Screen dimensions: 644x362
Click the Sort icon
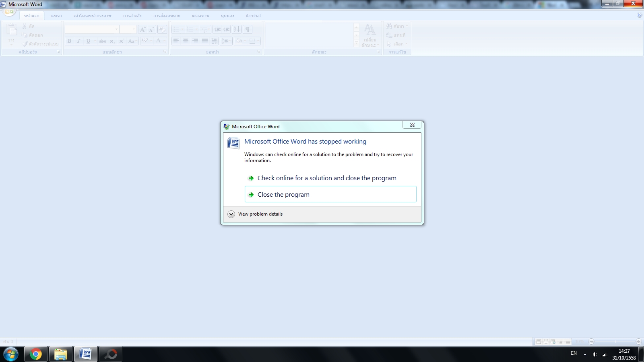pyautogui.click(x=237, y=29)
